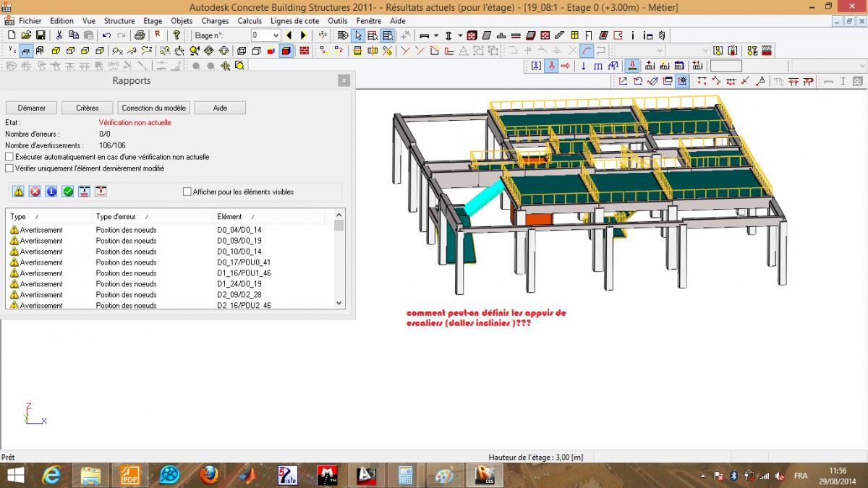Click the FRA language indicator in the tray
The image size is (868, 488).
click(x=801, y=476)
